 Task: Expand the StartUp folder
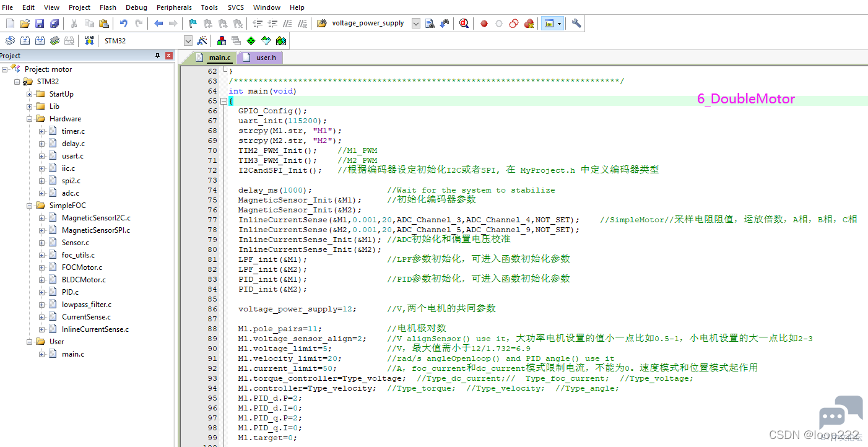click(30, 94)
